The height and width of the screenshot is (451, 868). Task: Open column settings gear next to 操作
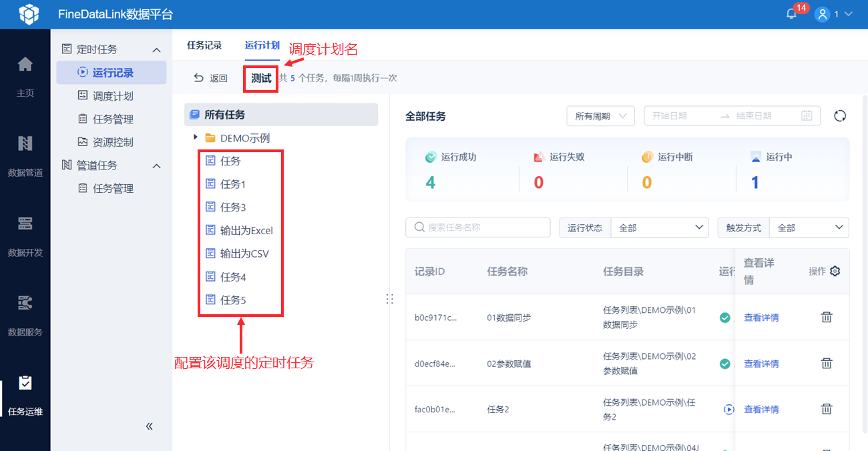point(835,271)
